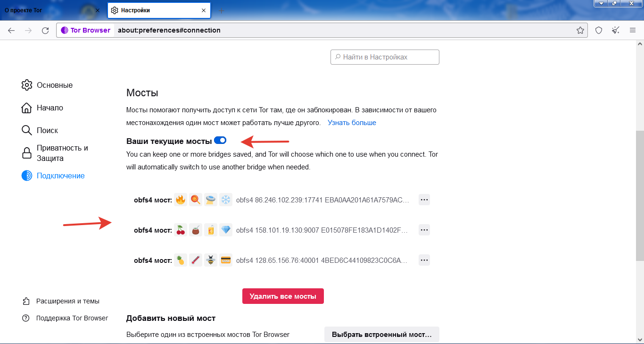Open the 'Основные' settings section
Image resolution: width=644 pixels, height=344 pixels.
pos(47,85)
